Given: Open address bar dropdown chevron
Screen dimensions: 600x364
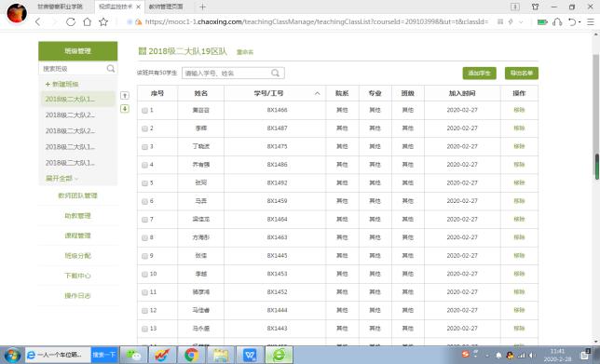Looking at the screenshot, I should click(521, 21).
